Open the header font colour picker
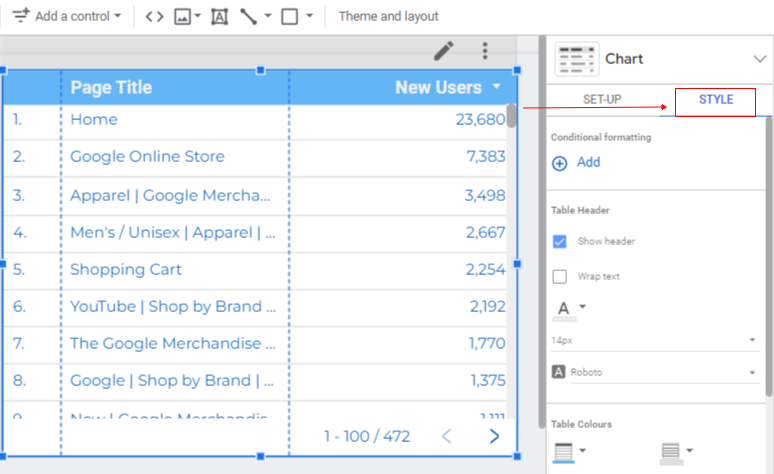 [569, 310]
